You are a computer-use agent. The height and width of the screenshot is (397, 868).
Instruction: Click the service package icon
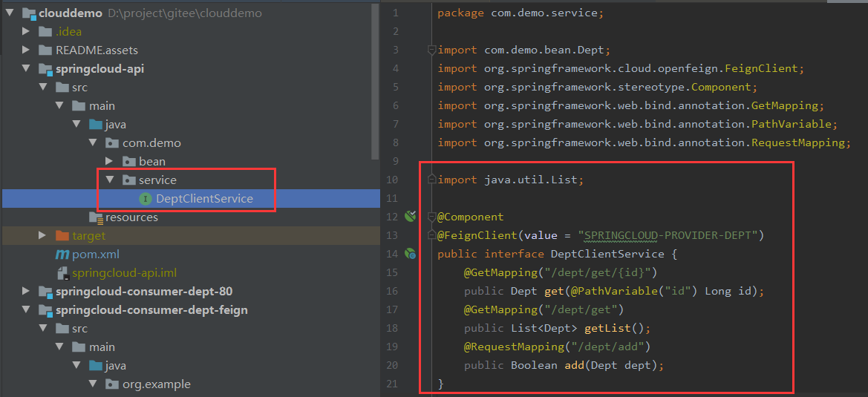point(128,180)
